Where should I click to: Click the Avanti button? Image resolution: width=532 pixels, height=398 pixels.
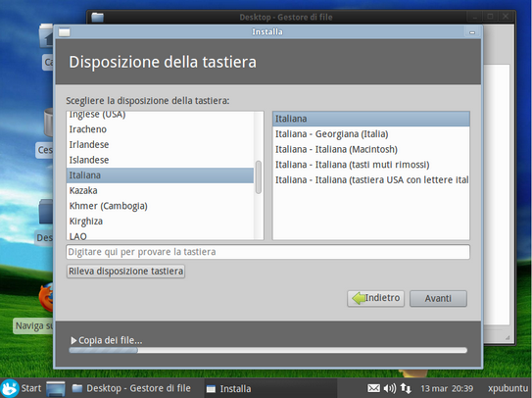point(438,298)
